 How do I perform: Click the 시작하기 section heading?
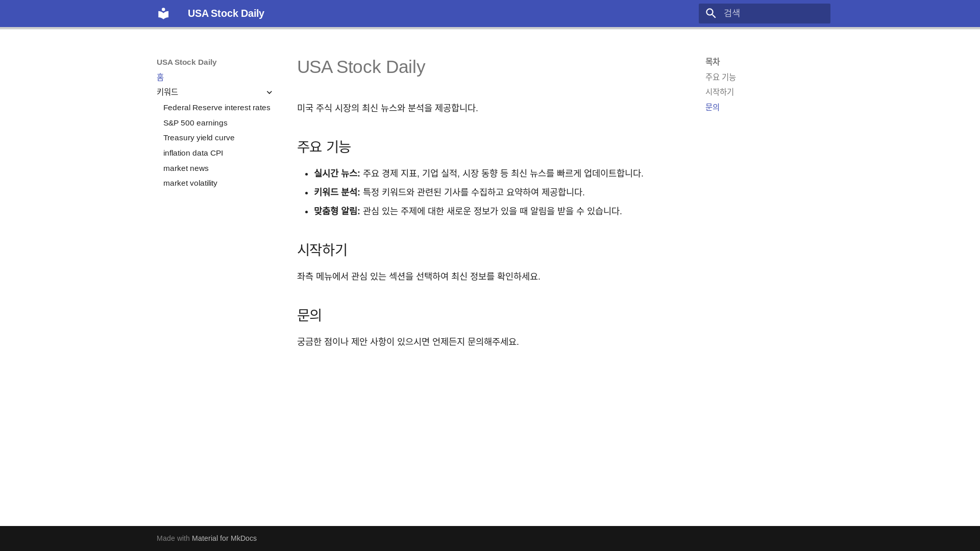point(322,250)
